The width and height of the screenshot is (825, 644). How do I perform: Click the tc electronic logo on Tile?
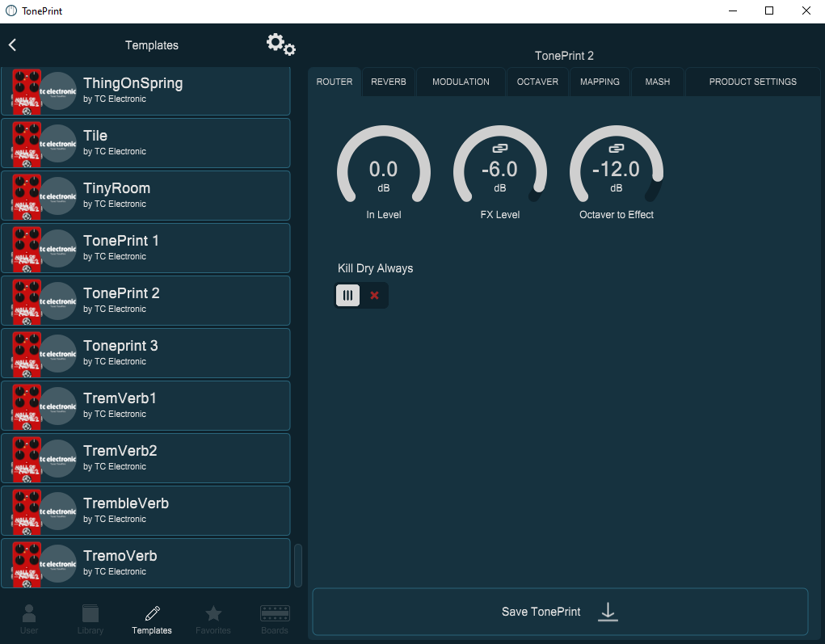pyautogui.click(x=58, y=144)
